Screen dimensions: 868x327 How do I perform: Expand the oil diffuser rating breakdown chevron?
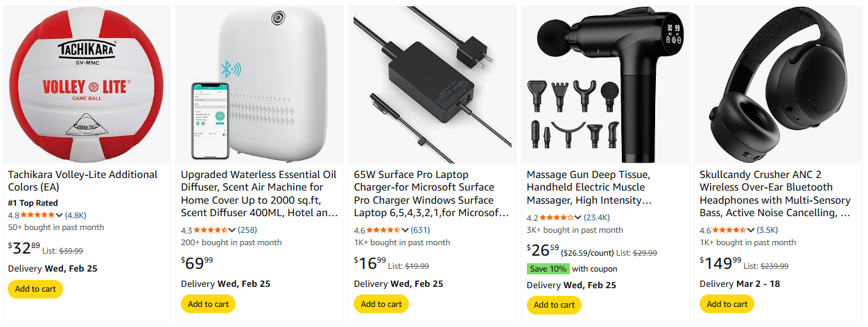click(x=233, y=231)
